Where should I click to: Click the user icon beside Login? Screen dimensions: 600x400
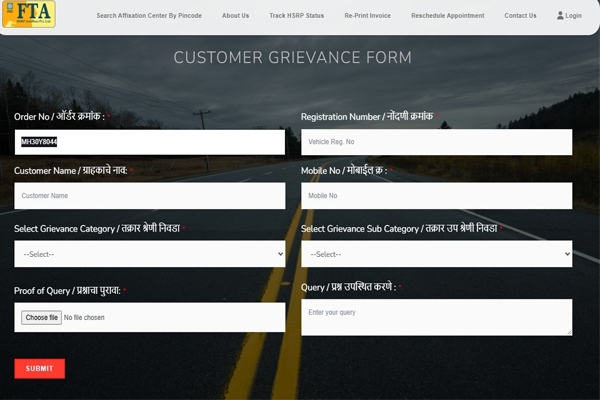coord(560,16)
